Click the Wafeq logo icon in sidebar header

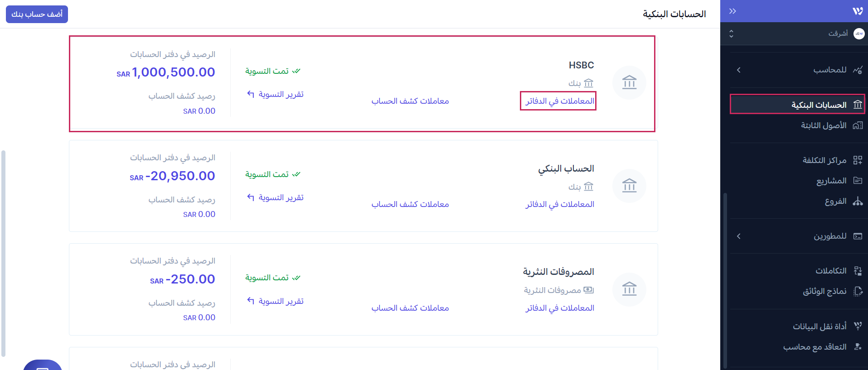857,11
